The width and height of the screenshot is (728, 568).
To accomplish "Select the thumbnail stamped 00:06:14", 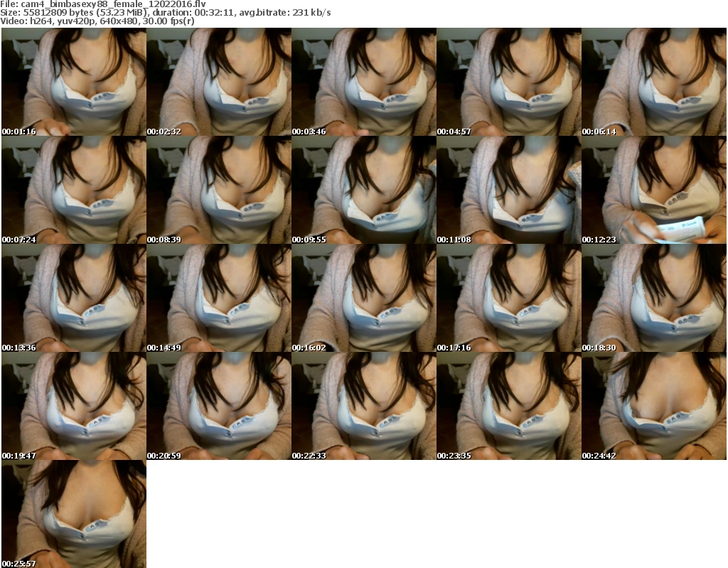I will pyautogui.click(x=654, y=82).
